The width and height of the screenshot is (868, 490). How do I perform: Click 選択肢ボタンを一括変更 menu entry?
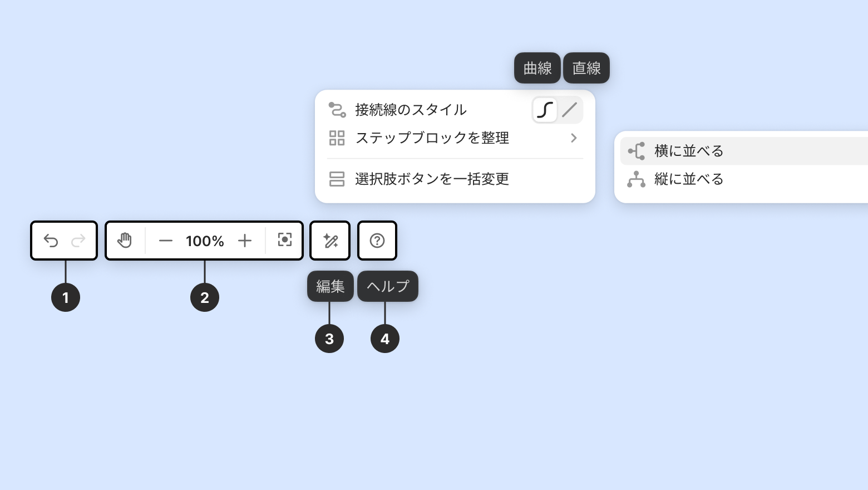click(x=432, y=179)
